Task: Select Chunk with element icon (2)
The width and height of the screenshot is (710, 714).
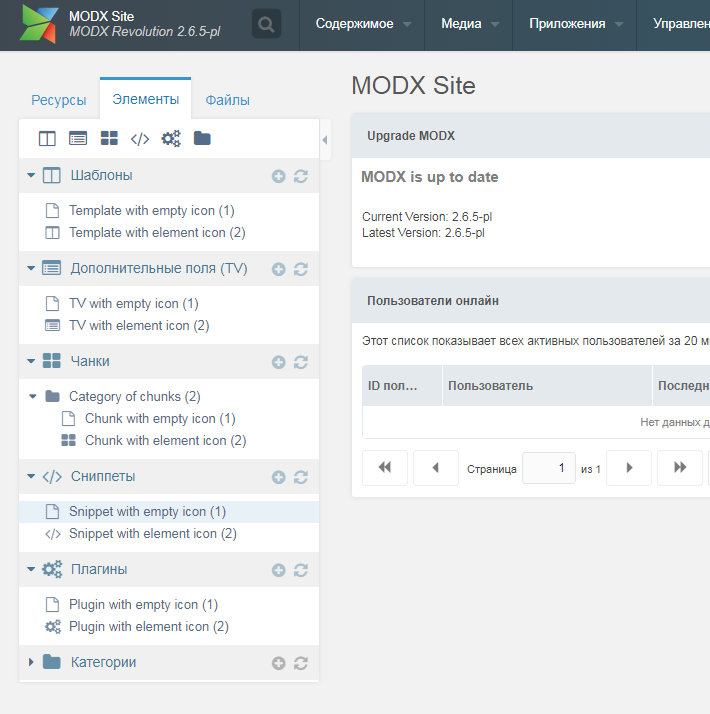Action: pyautogui.click(x=165, y=441)
